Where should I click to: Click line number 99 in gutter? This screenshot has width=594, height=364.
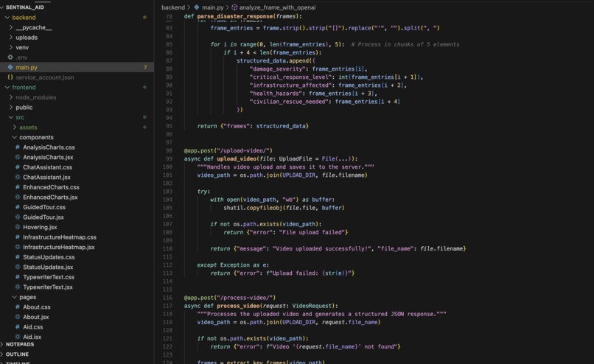pos(169,158)
